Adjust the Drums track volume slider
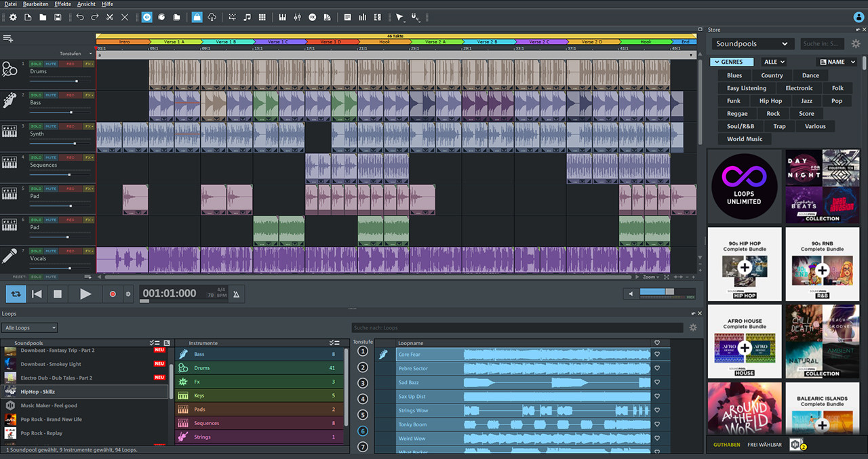Screen dimensions: 868x459 point(77,81)
